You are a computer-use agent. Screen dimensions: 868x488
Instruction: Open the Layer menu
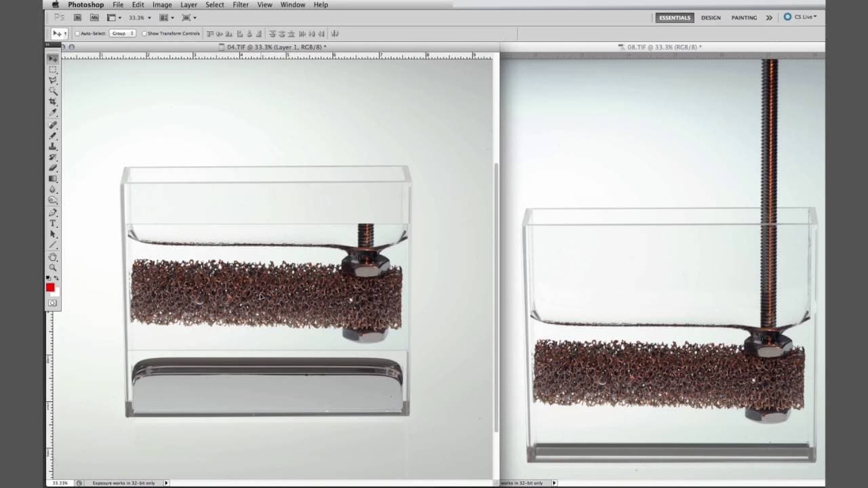189,5
